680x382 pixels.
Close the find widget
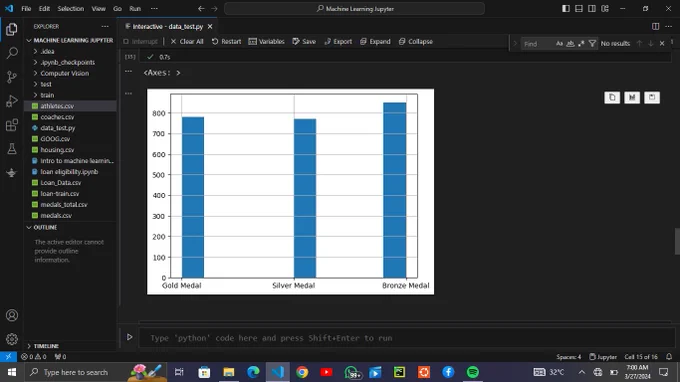coord(662,43)
